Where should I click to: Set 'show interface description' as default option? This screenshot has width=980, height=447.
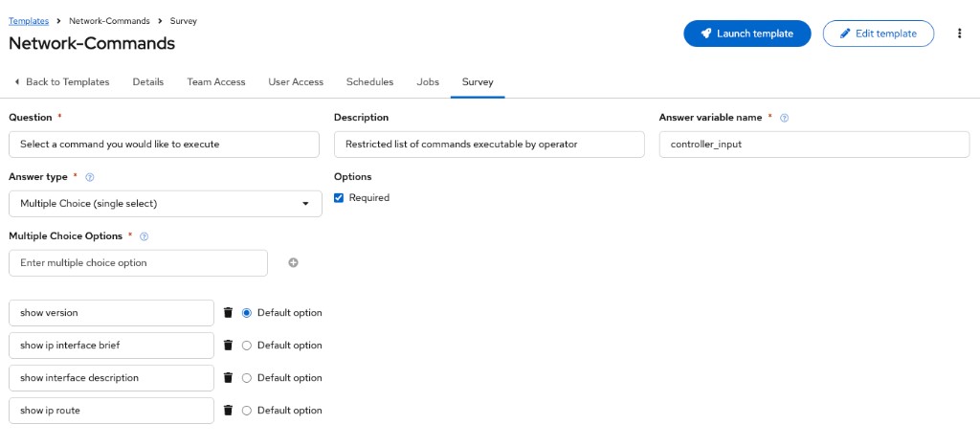click(246, 378)
